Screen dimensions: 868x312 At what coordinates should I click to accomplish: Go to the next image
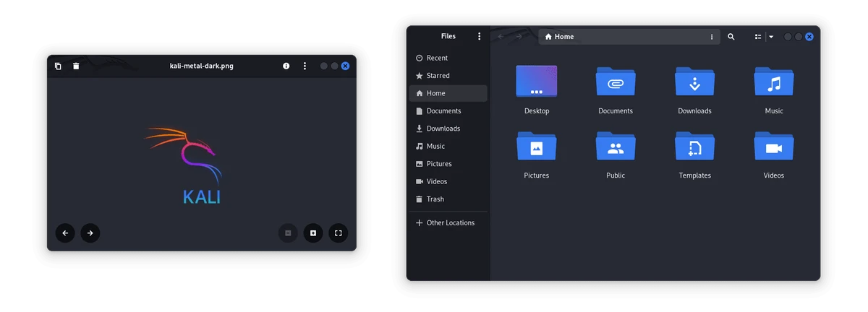[90, 233]
